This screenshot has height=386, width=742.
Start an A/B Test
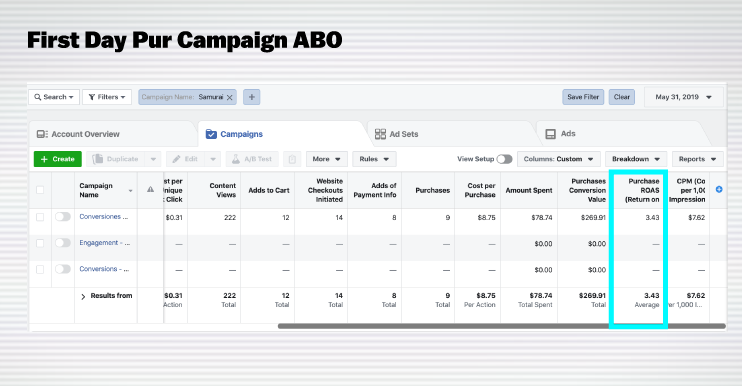(252, 159)
